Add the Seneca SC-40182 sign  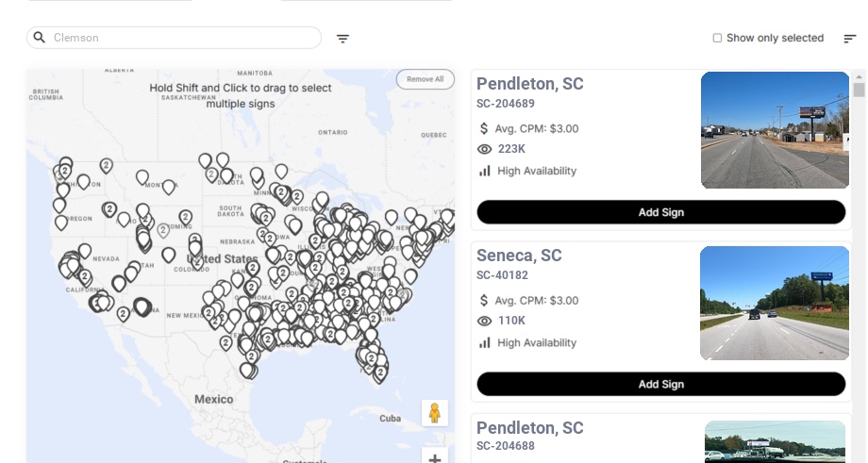click(x=660, y=384)
